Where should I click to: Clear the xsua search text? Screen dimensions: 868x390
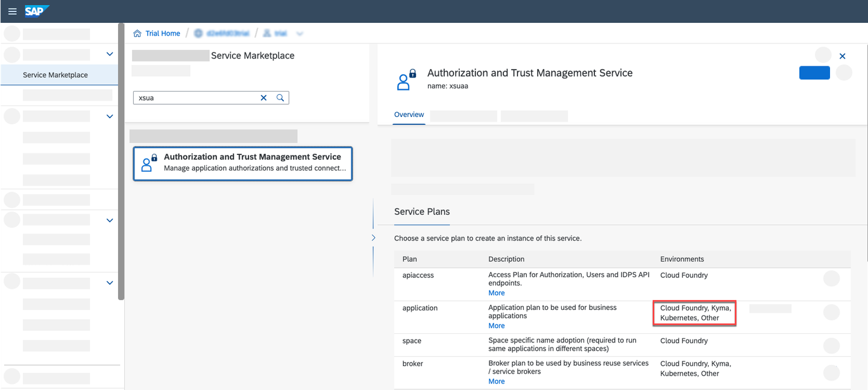coord(263,98)
